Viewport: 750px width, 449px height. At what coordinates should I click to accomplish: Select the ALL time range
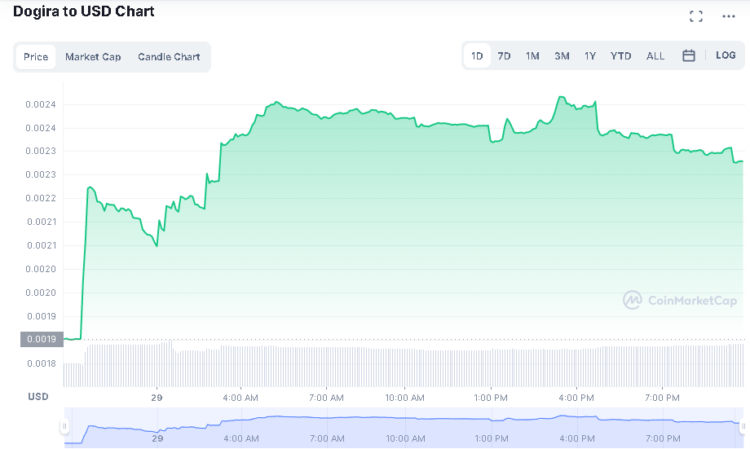tap(655, 56)
